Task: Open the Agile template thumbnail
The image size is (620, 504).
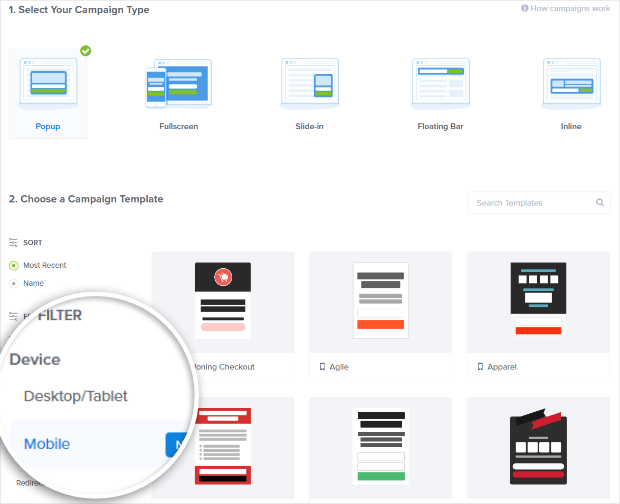Action: pyautogui.click(x=380, y=302)
